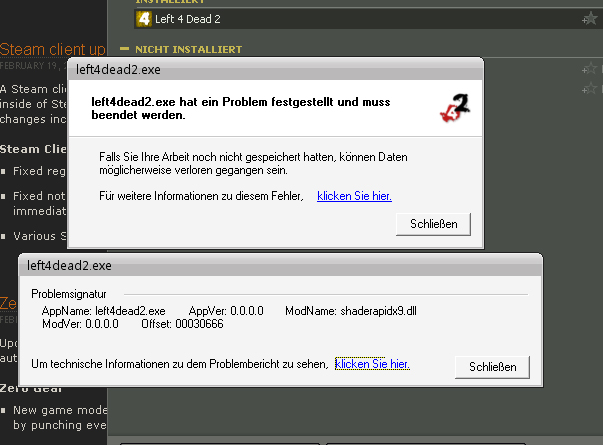
Task: Collapse the NICHT INSTALLIERT section
Action: (x=124, y=49)
